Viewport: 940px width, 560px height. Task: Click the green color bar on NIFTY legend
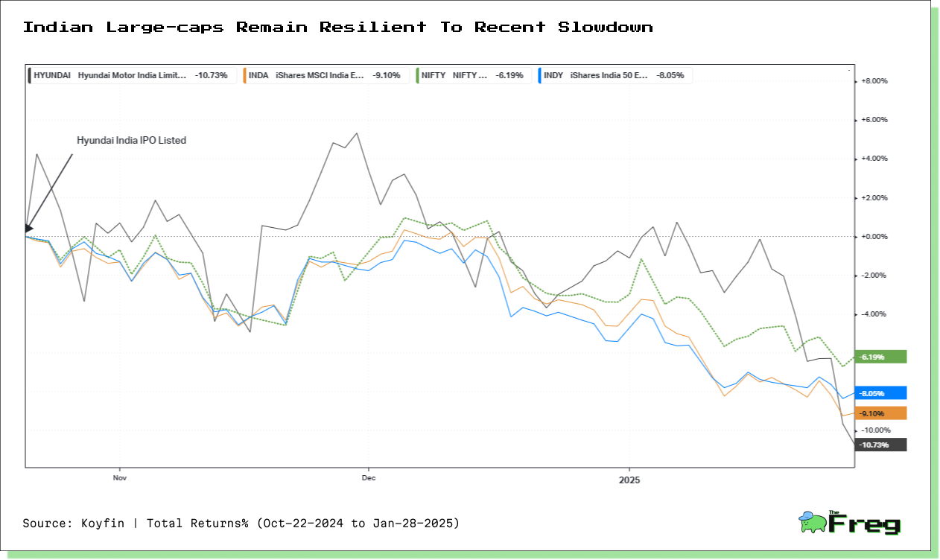[416, 75]
